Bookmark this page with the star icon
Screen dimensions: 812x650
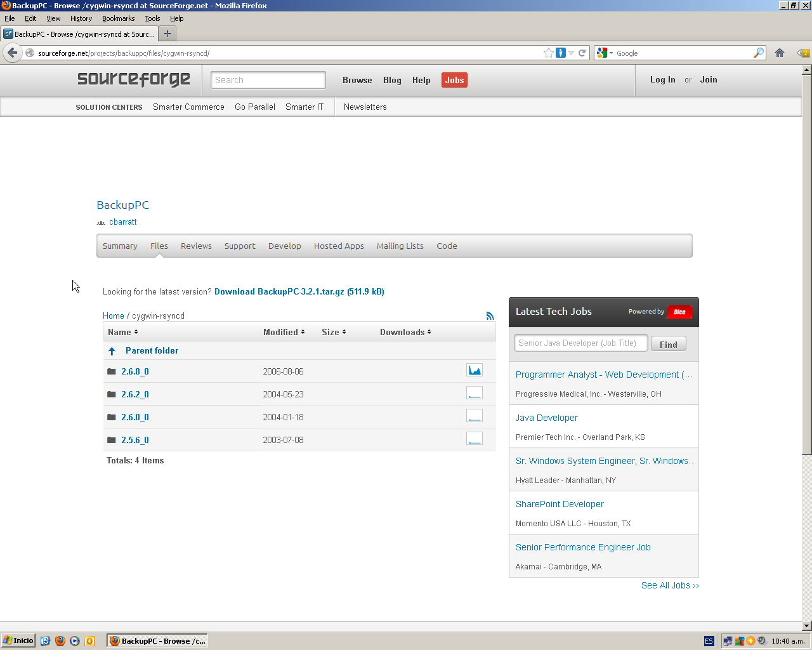[549, 53]
